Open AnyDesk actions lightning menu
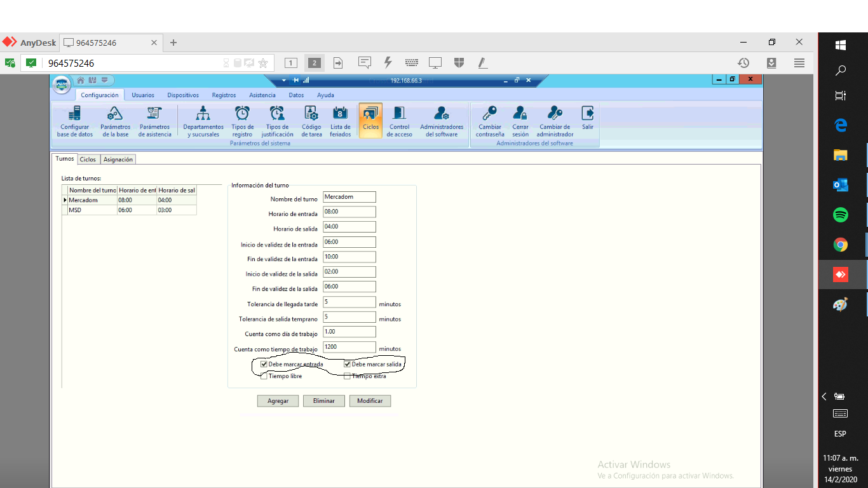This screenshot has height=488, width=868. tap(388, 62)
